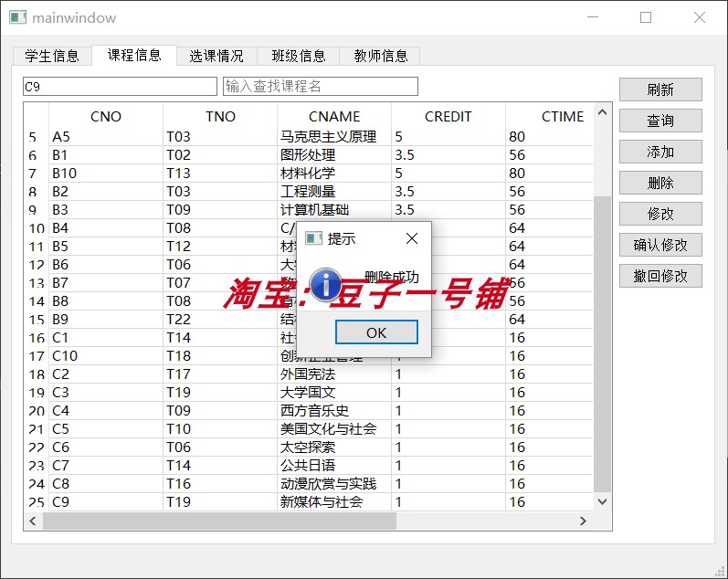This screenshot has height=579, width=728.
Task: Click the vertical scrollbar up arrow
Action: click(603, 112)
